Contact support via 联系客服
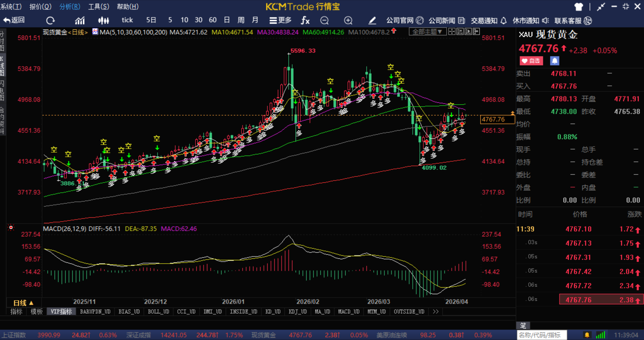This screenshot has width=644, height=340. tap(573, 21)
